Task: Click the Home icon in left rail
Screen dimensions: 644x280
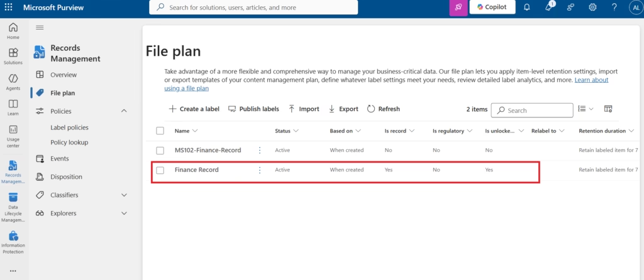Action: [x=13, y=31]
